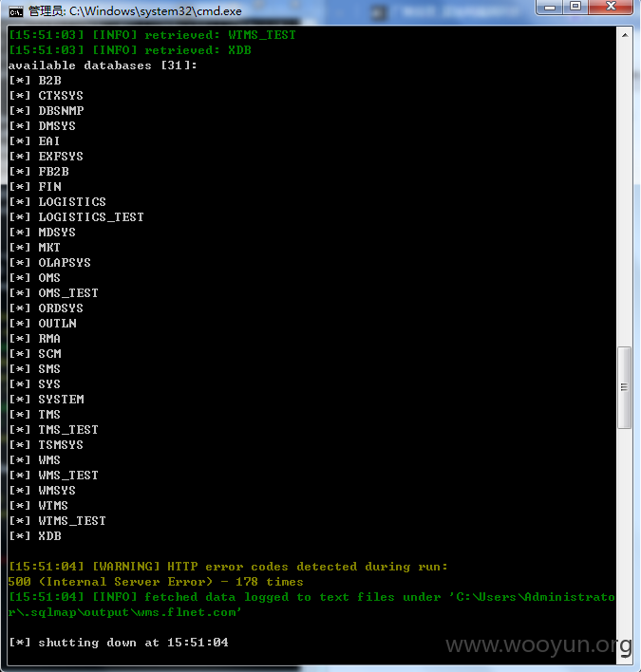This screenshot has height=672, width=641.
Task: Select the DMSYS database entry
Action: (43, 126)
